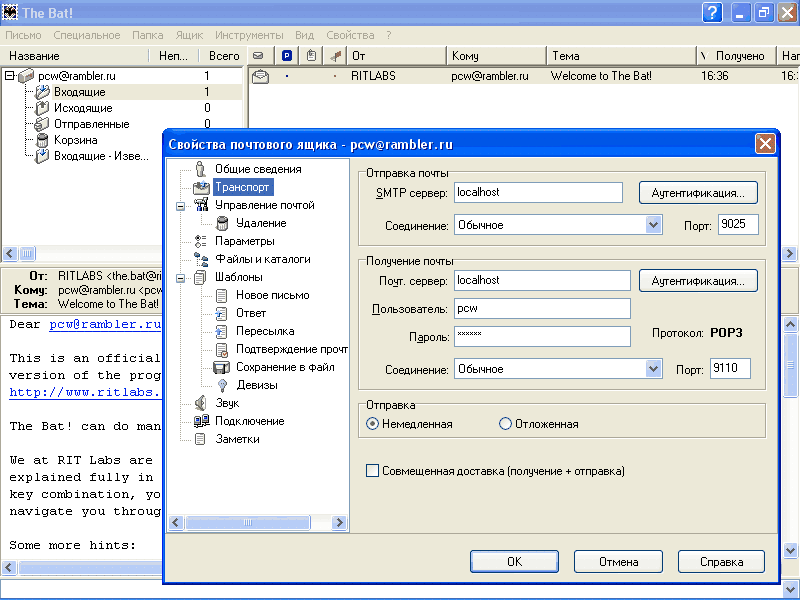Click the User (Пользователь) input field
The width and height of the screenshot is (800, 600).
[x=542, y=309]
